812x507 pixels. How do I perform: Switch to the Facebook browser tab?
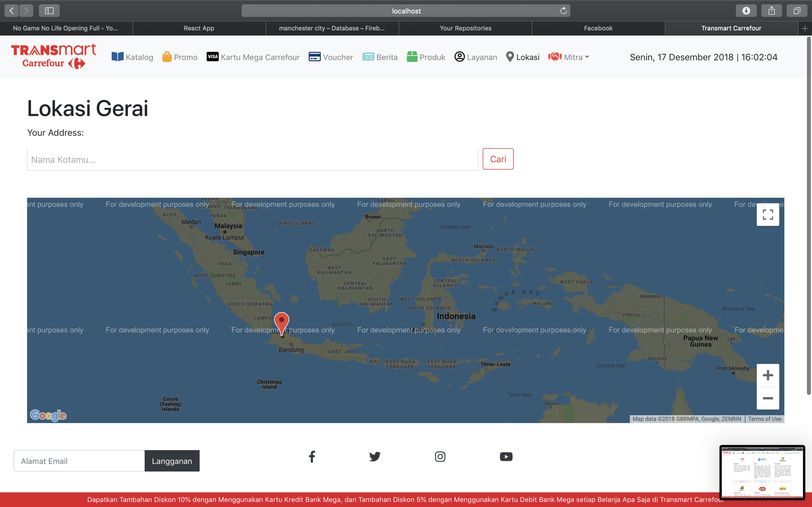pyautogui.click(x=598, y=28)
